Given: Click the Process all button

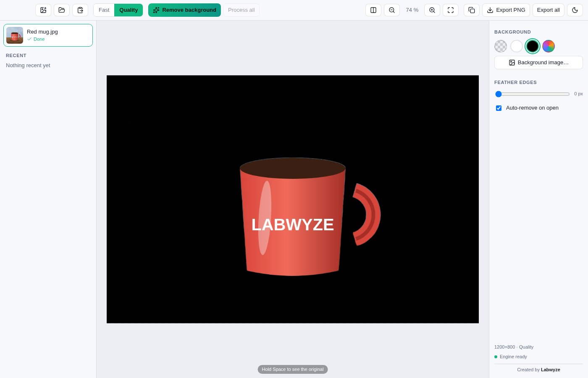Looking at the screenshot, I should tap(241, 10).
